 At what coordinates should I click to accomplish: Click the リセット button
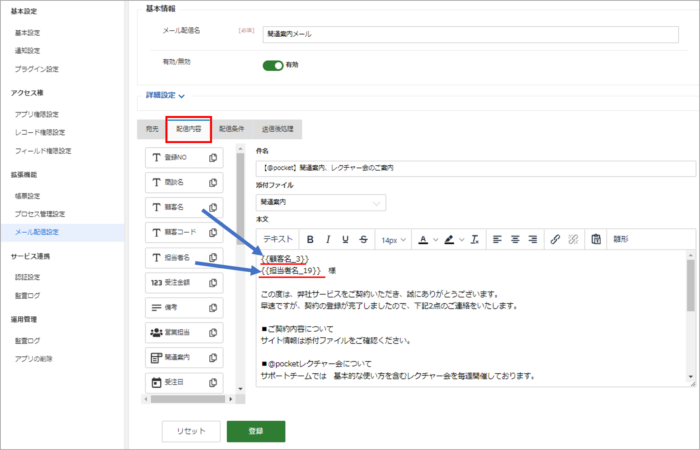point(191,431)
